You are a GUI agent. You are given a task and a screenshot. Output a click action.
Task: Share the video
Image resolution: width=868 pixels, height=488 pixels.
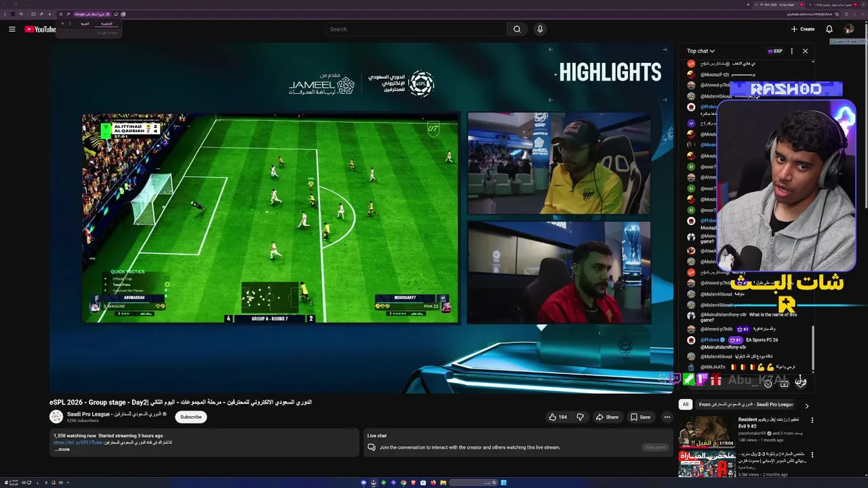click(x=607, y=417)
